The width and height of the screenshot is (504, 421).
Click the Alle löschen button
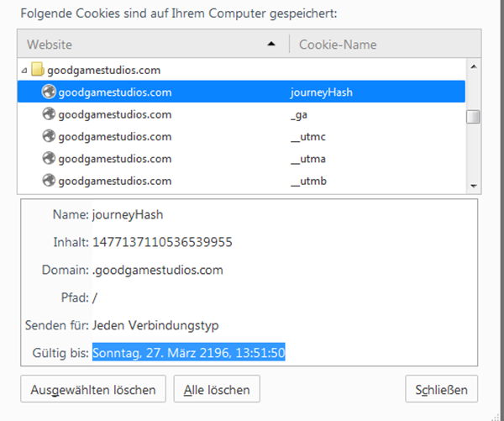point(217,389)
